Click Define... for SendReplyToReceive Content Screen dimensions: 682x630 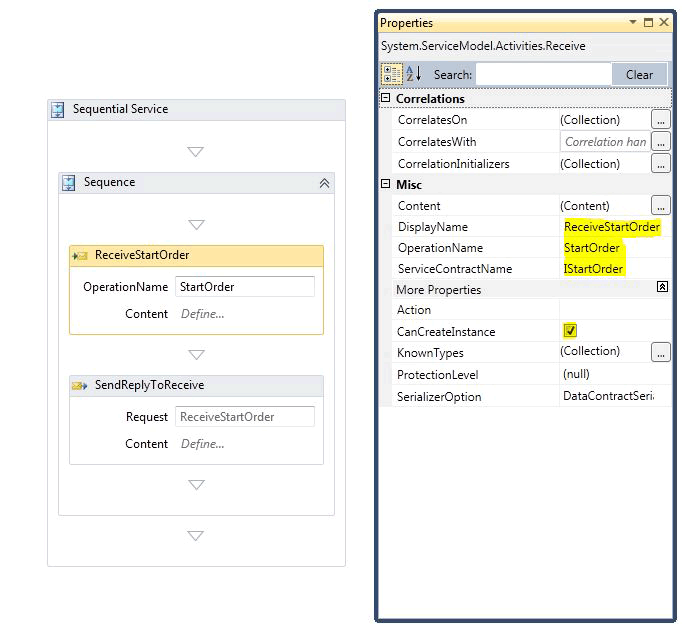click(x=203, y=444)
